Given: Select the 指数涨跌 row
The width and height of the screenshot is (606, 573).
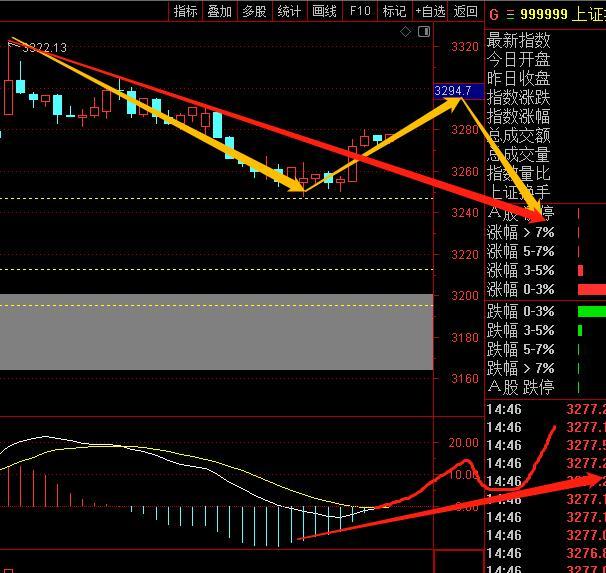Looking at the screenshot, I should point(518,97).
